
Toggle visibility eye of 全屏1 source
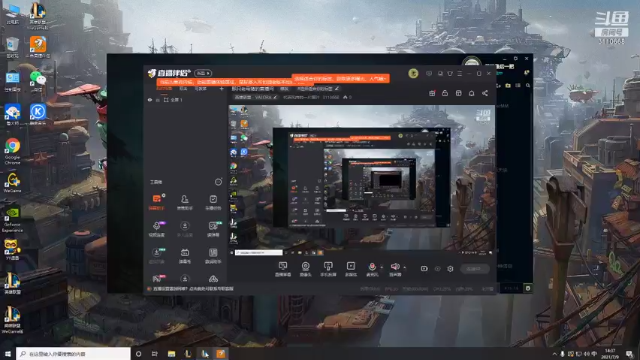point(150,100)
